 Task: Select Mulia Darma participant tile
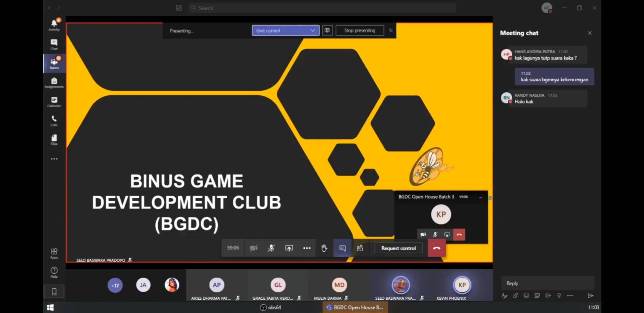pyautogui.click(x=339, y=285)
